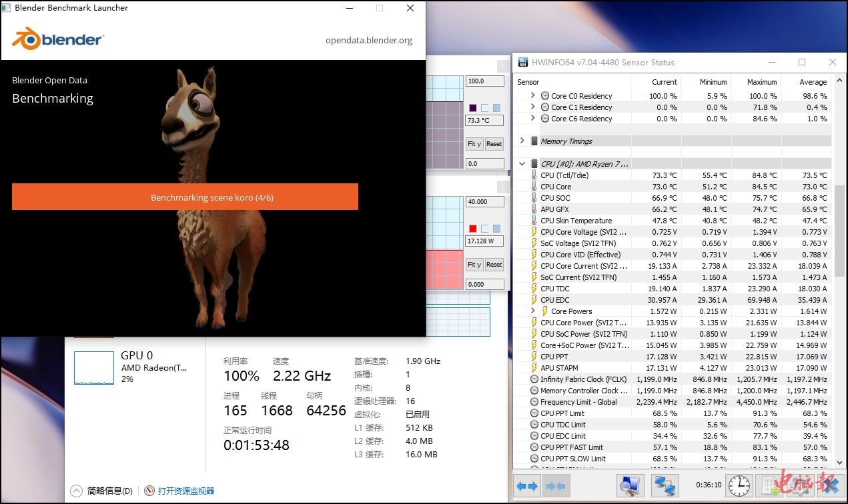The image size is (848, 504).
Task: Click the Average column header
Action: click(813, 82)
